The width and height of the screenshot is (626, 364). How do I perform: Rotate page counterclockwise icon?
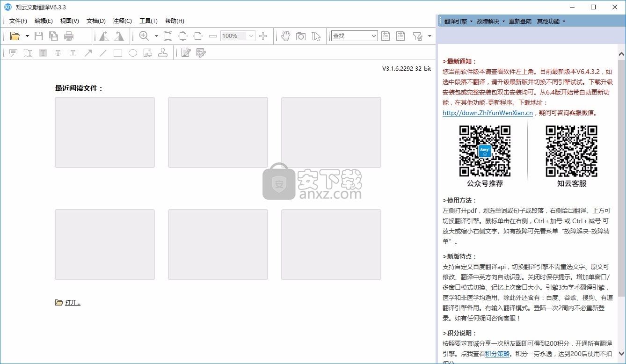[x=104, y=36]
